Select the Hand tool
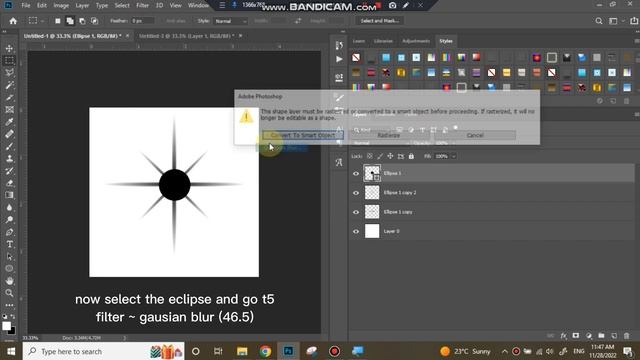Screen dimensions: 640x360 (9, 281)
